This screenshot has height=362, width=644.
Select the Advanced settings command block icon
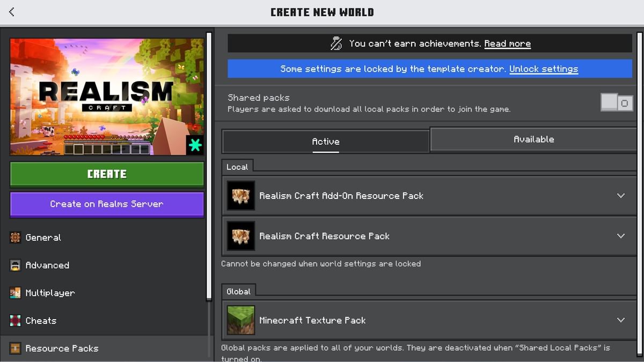click(x=15, y=265)
